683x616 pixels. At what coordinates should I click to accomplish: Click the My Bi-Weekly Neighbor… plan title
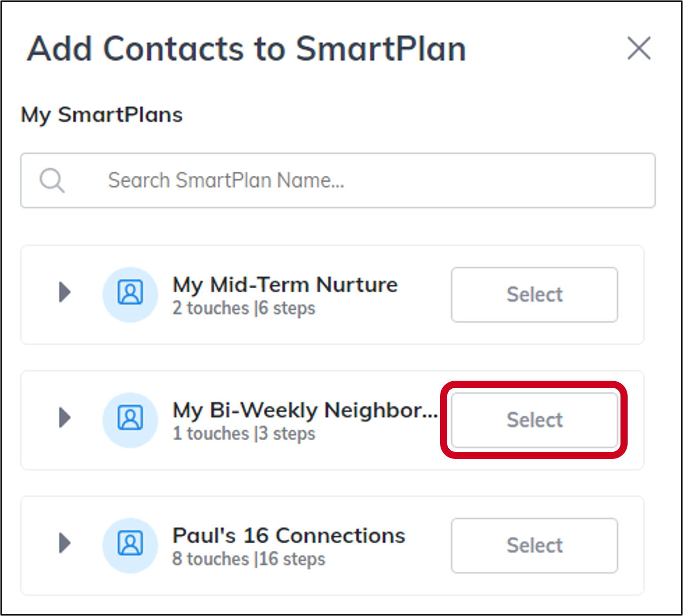(x=305, y=410)
